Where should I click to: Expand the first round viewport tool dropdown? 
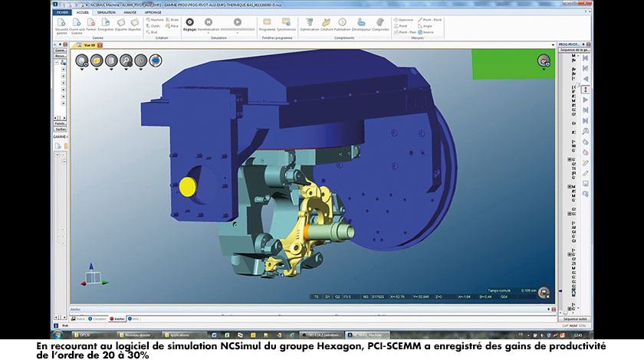point(82,69)
